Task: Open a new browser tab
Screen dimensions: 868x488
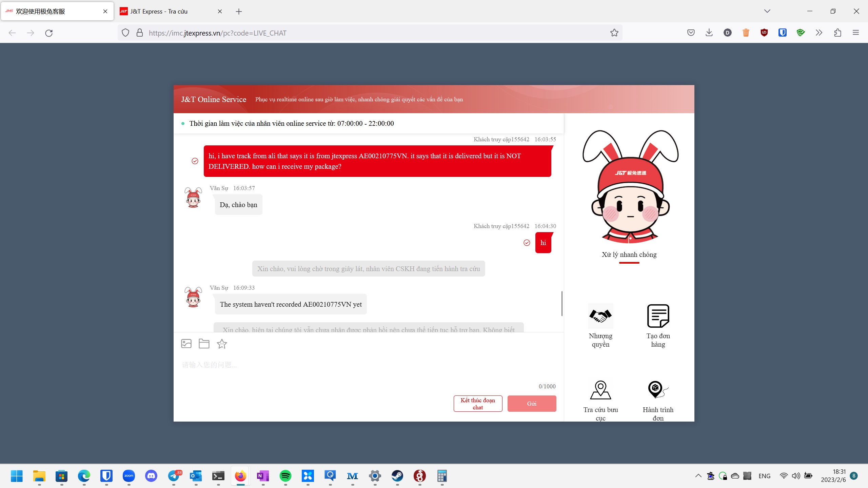Action: 239,12
